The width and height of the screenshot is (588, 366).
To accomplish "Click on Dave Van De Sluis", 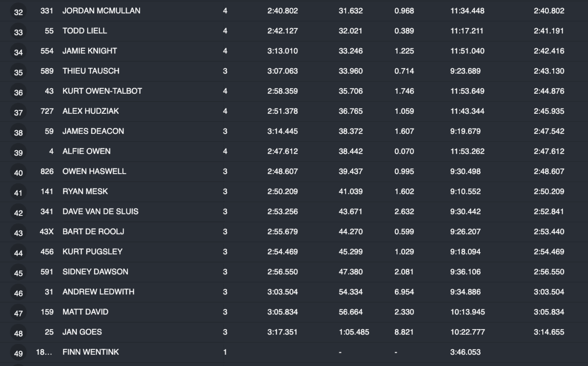I will 100,211.
